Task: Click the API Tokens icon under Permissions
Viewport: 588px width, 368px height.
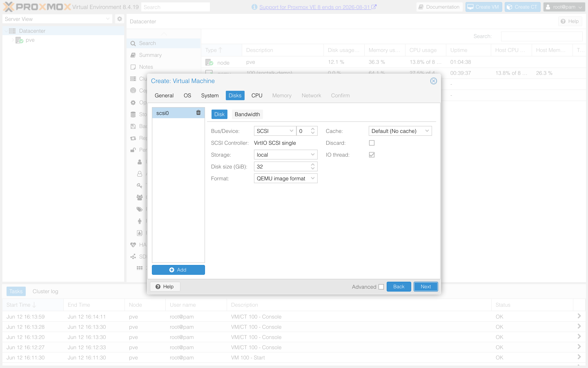Action: (x=139, y=174)
